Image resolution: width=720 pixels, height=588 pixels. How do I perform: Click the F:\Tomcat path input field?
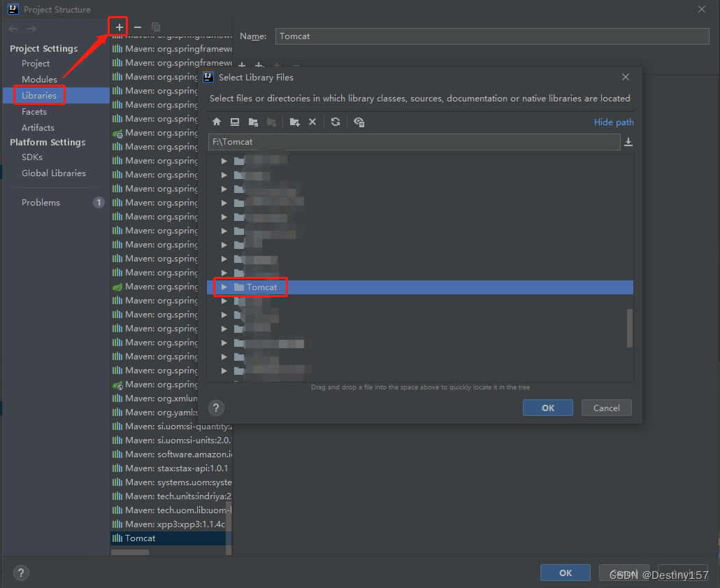coord(415,142)
